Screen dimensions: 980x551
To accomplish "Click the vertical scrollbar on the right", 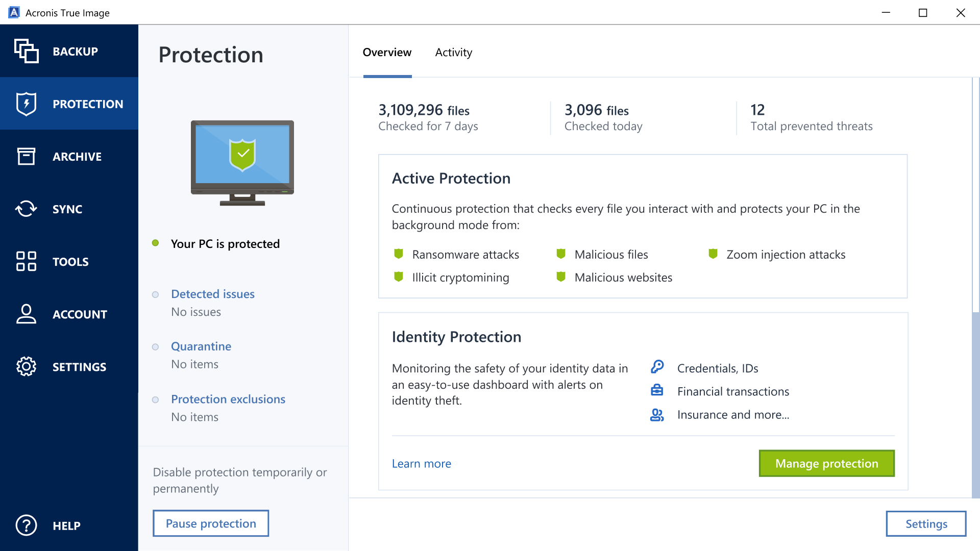I will 975,403.
